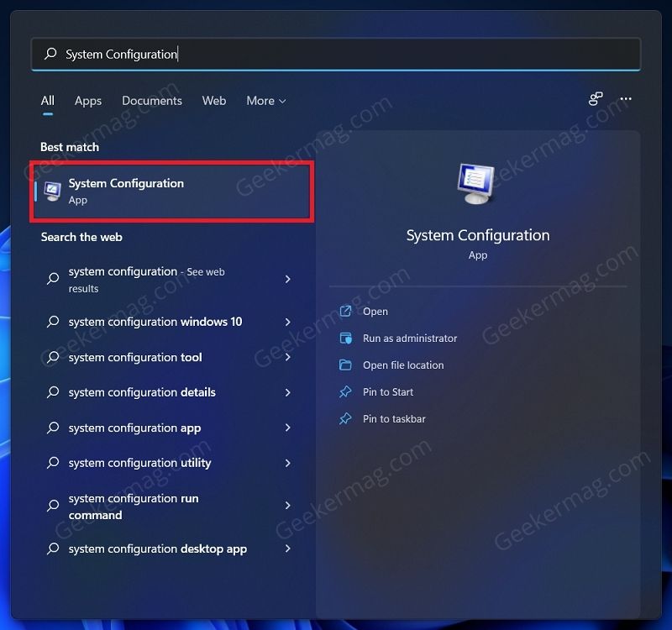Image resolution: width=672 pixels, height=630 pixels.
Task: Click the Pin to taskbar pin icon
Action: [x=345, y=418]
